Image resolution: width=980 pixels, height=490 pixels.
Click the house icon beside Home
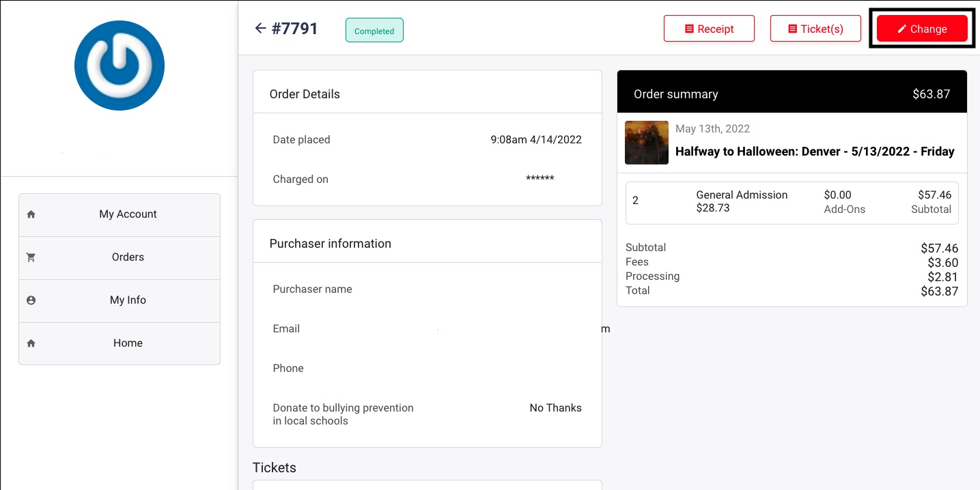[31, 343]
